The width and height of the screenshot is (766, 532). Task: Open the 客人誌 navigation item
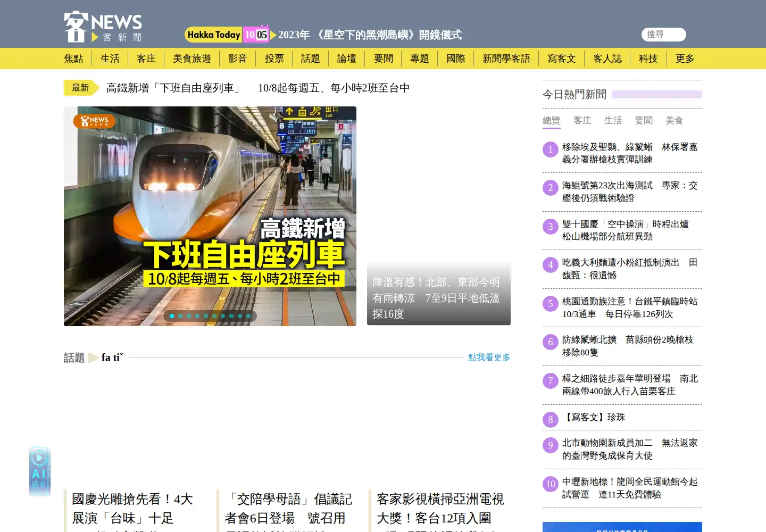pyautogui.click(x=607, y=59)
